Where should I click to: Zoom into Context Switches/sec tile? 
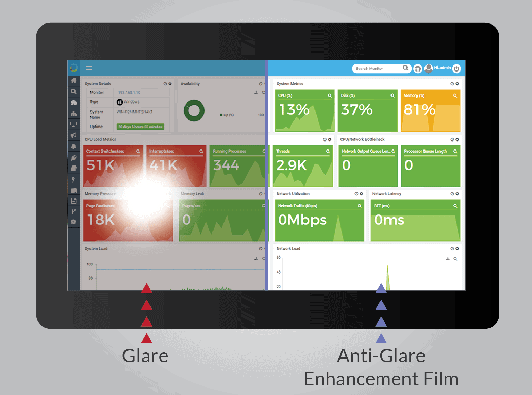tap(138, 152)
